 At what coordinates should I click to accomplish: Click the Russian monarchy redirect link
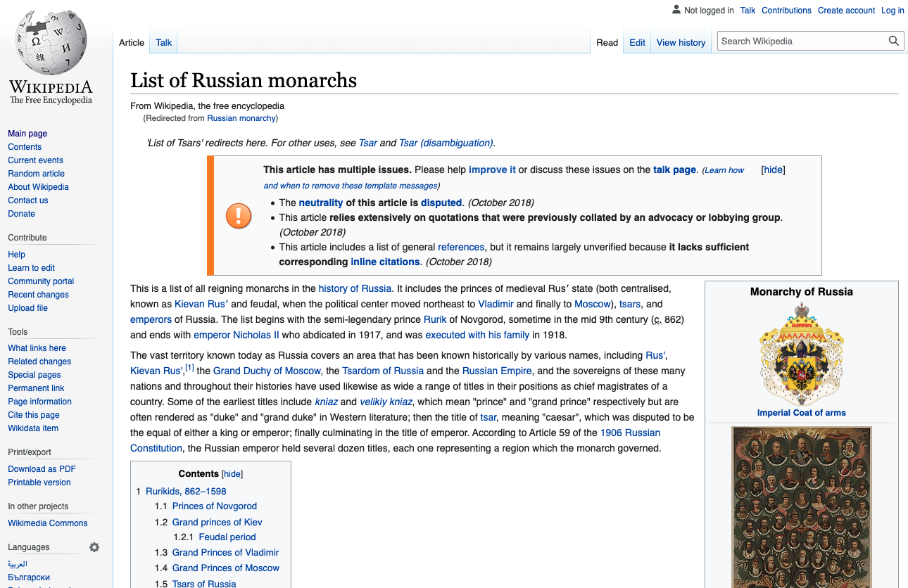pyautogui.click(x=241, y=118)
